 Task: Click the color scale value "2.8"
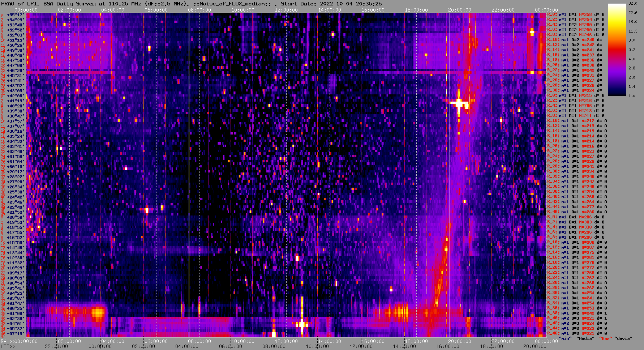tap(632, 68)
